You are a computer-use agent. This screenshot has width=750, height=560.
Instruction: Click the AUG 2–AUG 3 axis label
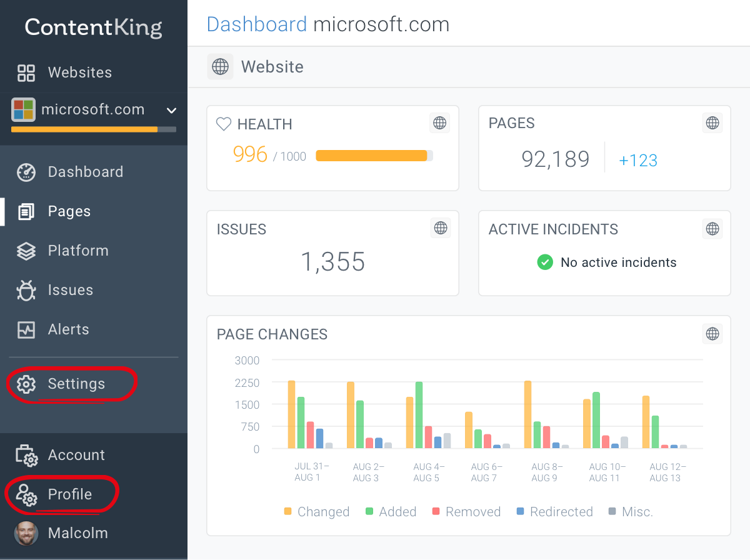click(369, 472)
